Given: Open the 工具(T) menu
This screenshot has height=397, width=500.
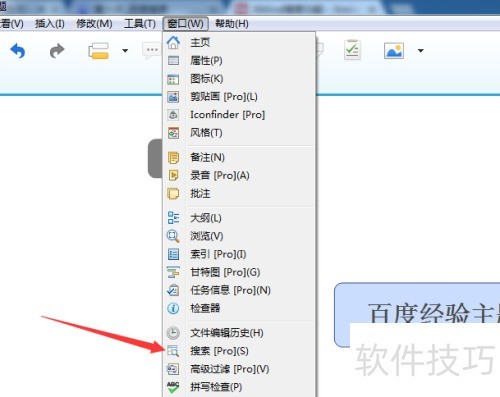Looking at the screenshot, I should (x=140, y=24).
